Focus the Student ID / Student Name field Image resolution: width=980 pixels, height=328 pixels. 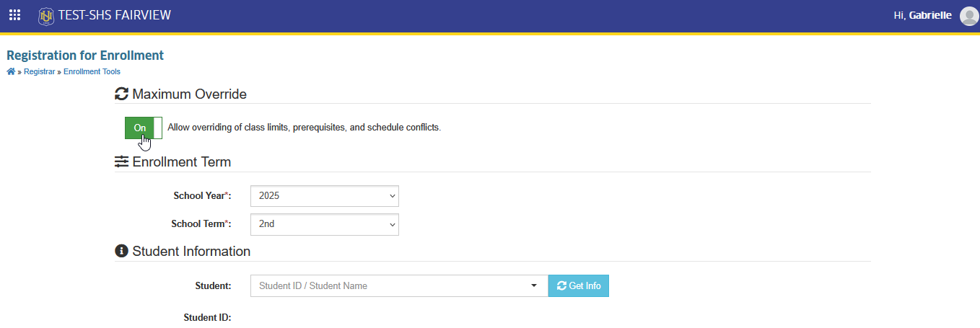click(390, 286)
